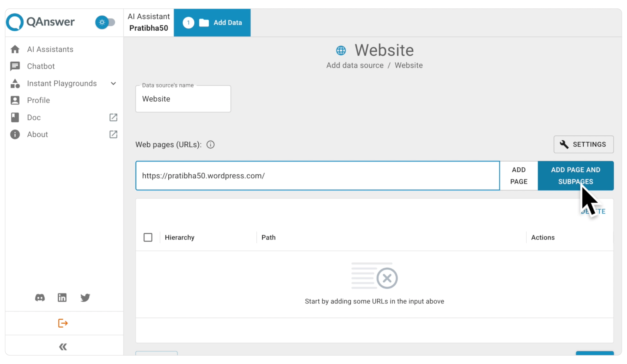
Task: Open About external link icon
Action: click(x=113, y=134)
